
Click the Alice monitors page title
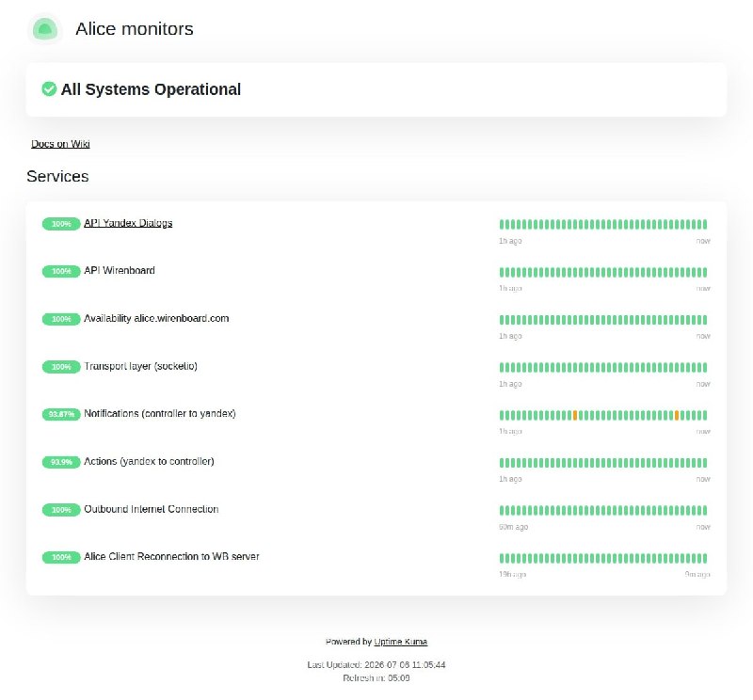coord(135,29)
